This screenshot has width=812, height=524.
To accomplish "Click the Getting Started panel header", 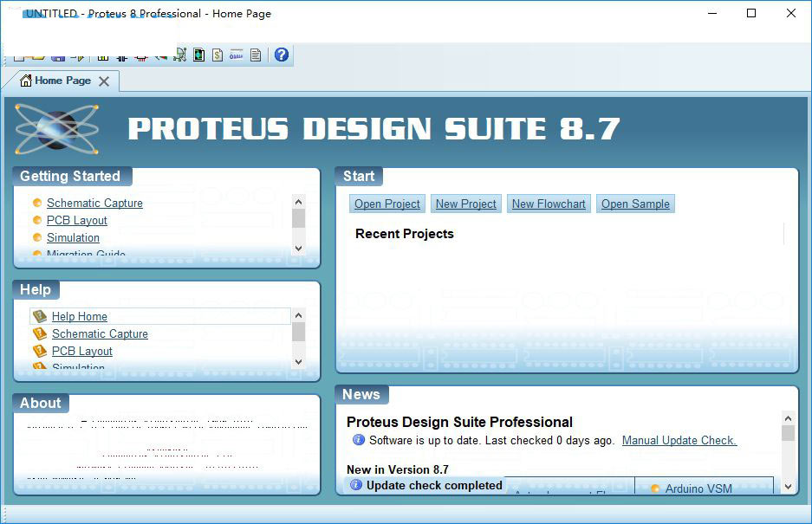I will [x=70, y=176].
